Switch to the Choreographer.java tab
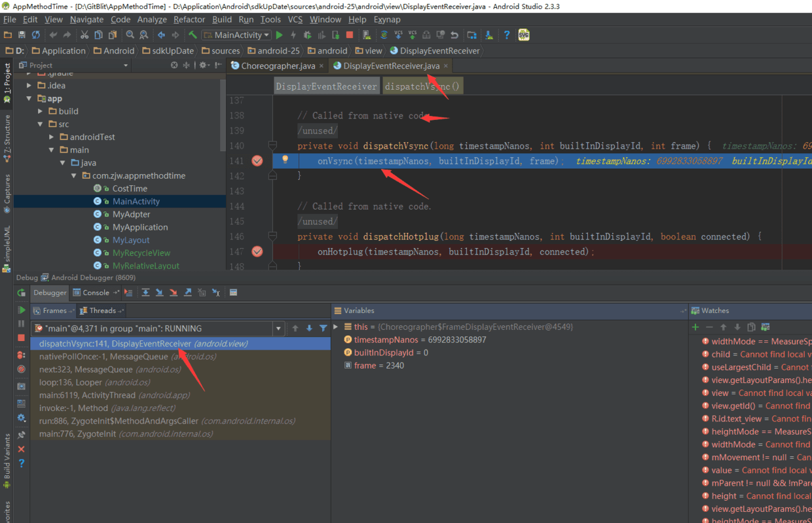This screenshot has height=523, width=812. pyautogui.click(x=278, y=65)
